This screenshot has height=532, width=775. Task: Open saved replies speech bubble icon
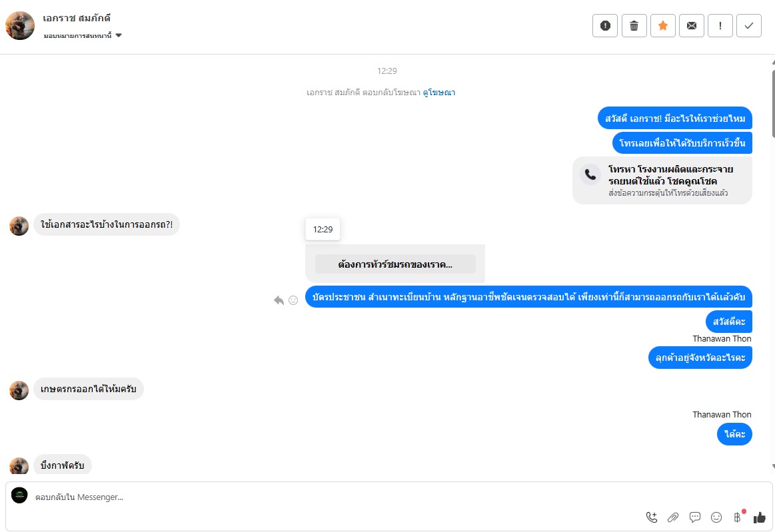point(695,517)
